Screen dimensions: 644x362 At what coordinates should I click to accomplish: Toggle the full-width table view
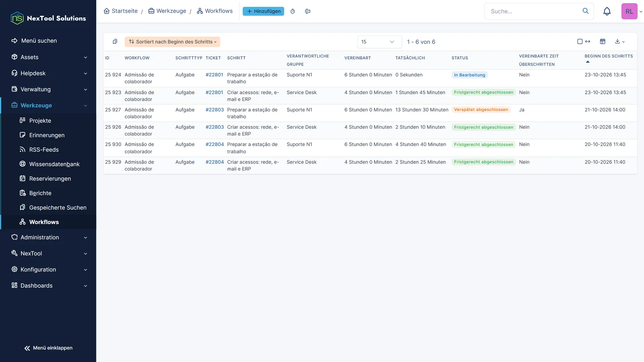(584, 41)
